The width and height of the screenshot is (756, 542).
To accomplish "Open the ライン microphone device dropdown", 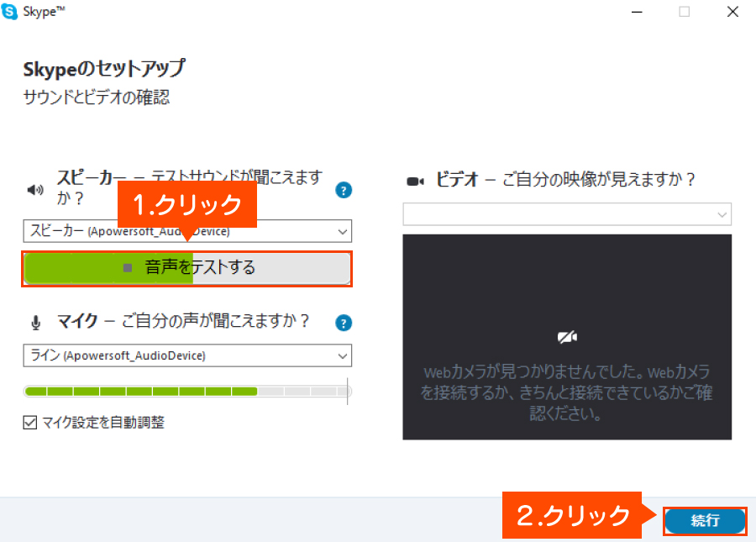I will pyautogui.click(x=342, y=355).
